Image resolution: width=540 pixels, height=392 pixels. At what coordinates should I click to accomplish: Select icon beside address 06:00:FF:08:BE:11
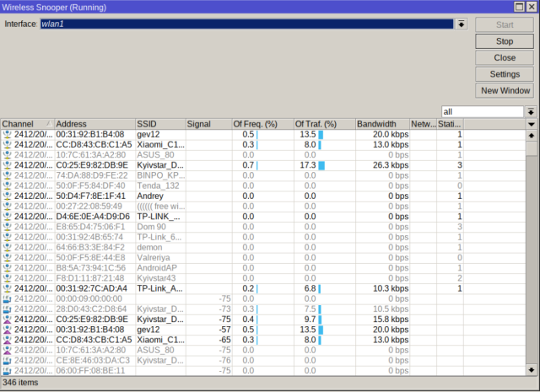pos(7,370)
